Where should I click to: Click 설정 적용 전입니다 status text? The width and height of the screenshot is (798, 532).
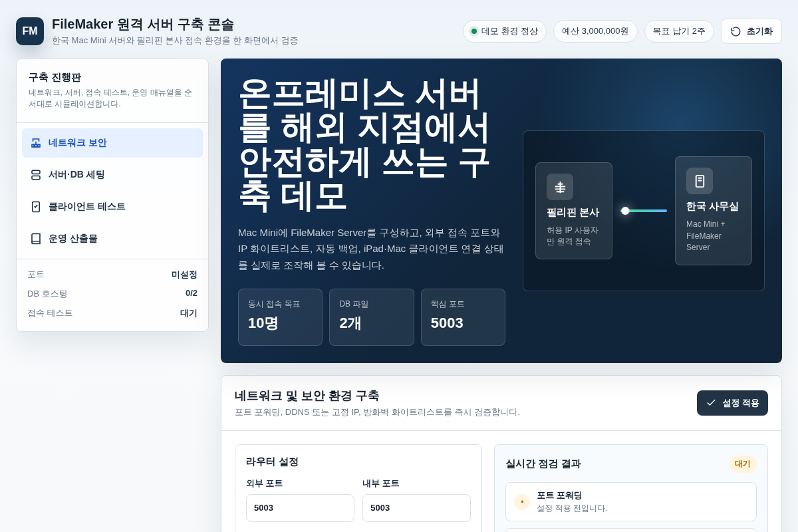tap(572, 508)
